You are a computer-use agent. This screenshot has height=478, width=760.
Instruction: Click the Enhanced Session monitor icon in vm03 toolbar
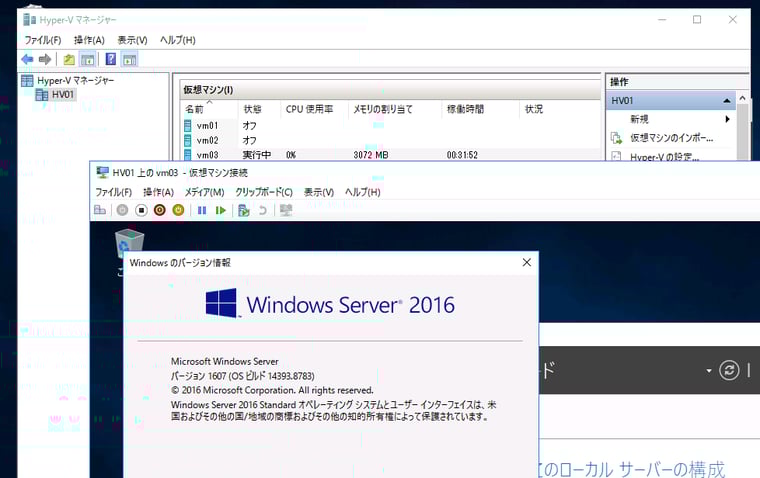286,210
